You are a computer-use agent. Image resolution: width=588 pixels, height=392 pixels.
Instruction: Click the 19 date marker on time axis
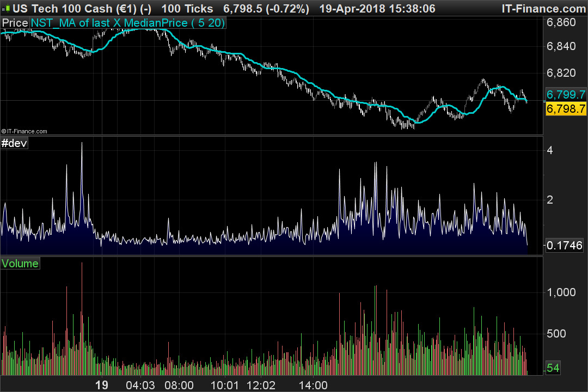pyautogui.click(x=102, y=385)
